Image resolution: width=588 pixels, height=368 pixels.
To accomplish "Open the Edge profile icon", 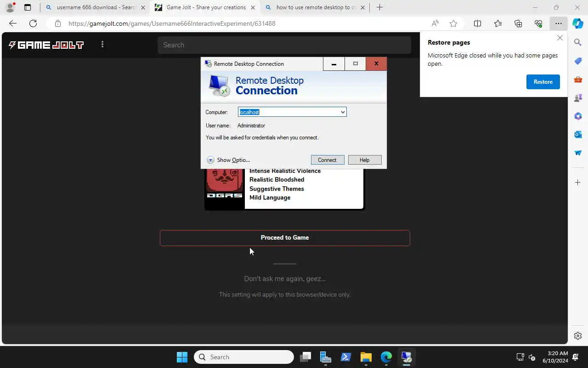I will coord(10,7).
